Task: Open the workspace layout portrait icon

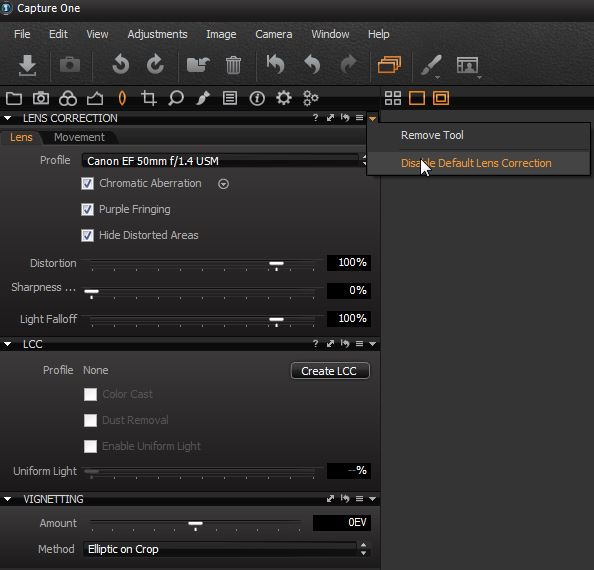Action: (468, 66)
